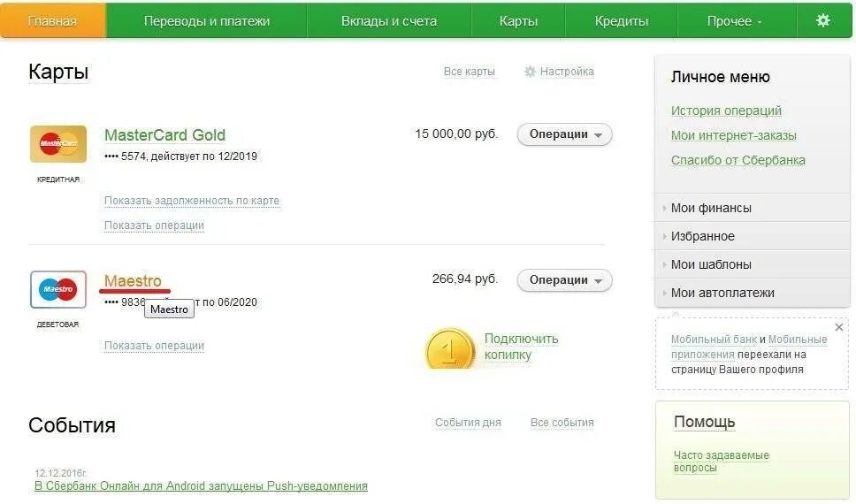Open the Кредиты tab

click(622, 20)
